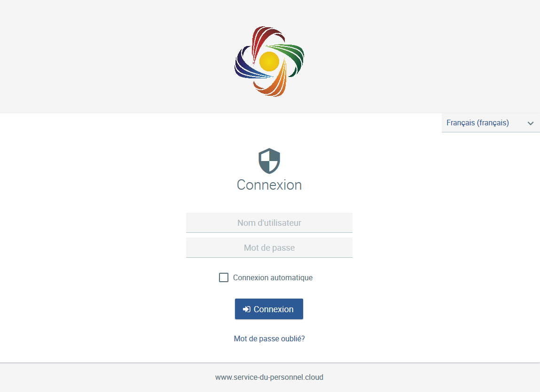Click the green petal of the logo
540x392 pixels.
tap(289, 57)
